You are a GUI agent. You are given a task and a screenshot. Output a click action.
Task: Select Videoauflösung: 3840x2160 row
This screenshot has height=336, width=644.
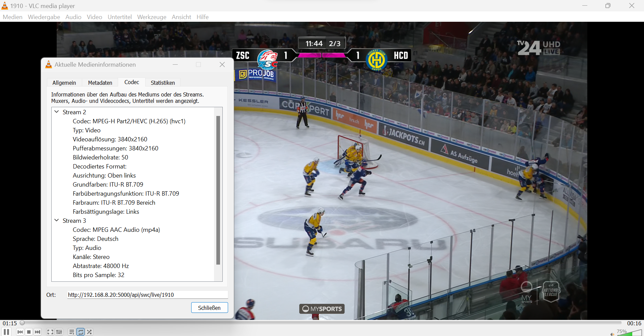pos(110,139)
